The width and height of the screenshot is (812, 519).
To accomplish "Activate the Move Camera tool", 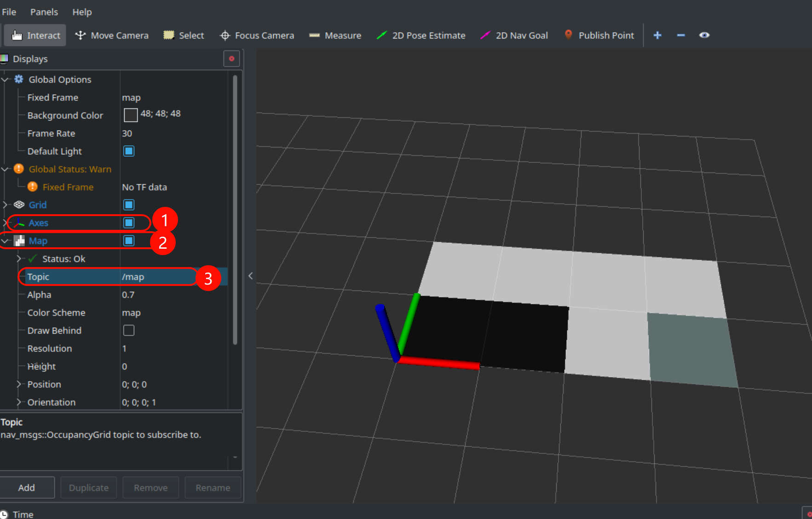I will (112, 35).
